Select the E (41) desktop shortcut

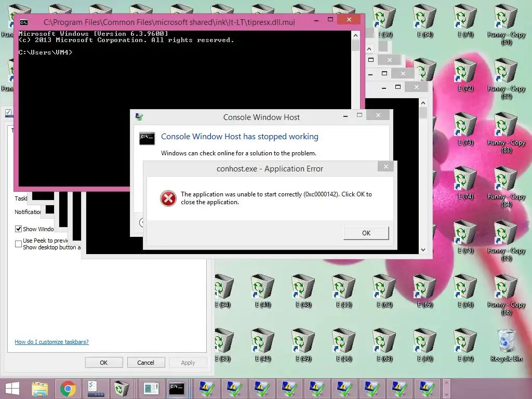coord(262,291)
